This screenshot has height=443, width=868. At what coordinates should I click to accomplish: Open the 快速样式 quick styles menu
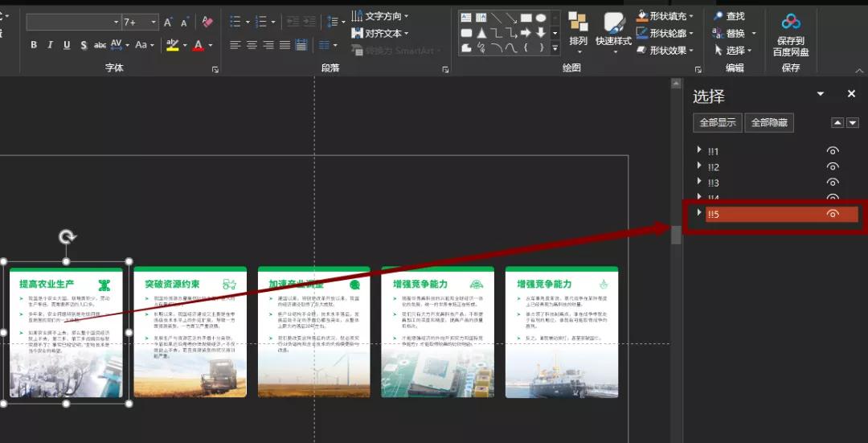point(613,31)
